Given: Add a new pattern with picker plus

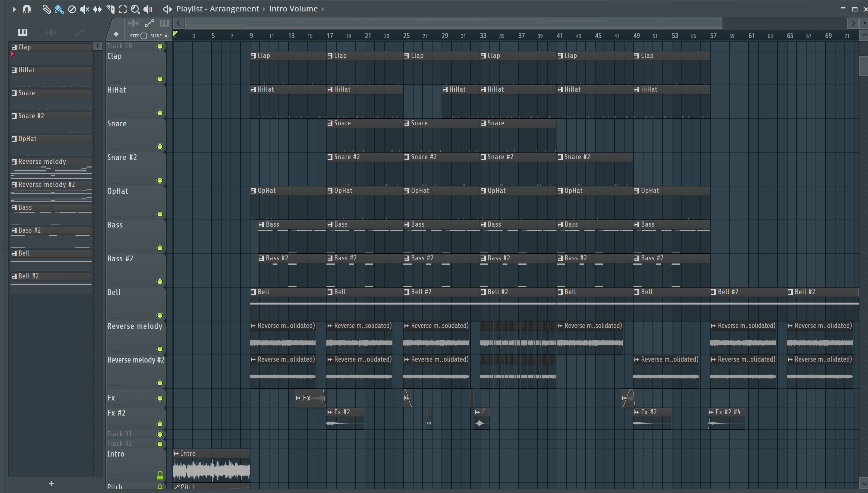Looking at the screenshot, I should 51,484.
